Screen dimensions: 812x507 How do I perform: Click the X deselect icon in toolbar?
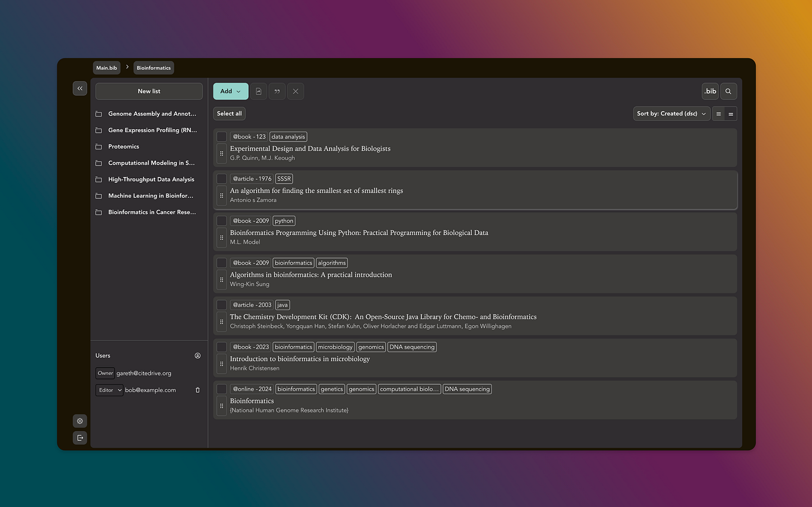(295, 91)
